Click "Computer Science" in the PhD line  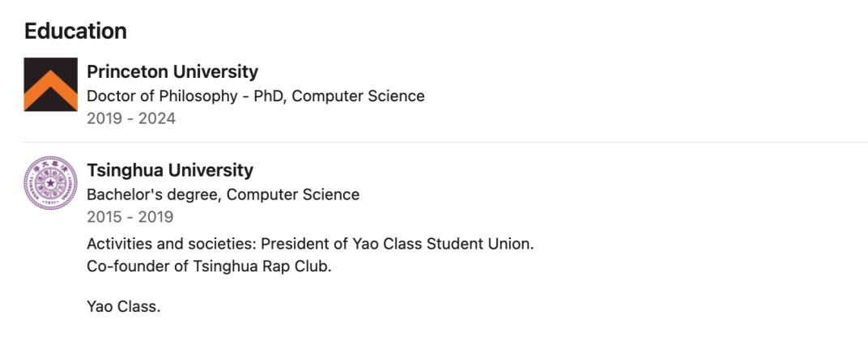point(359,96)
